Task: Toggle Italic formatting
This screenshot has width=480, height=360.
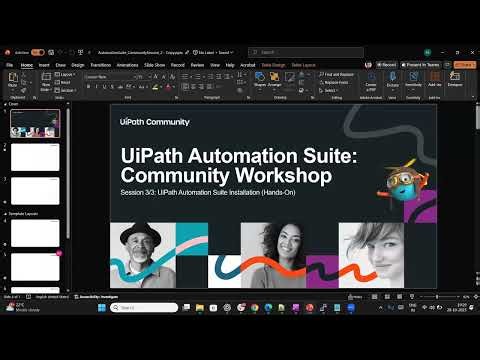Action: [x=96, y=87]
